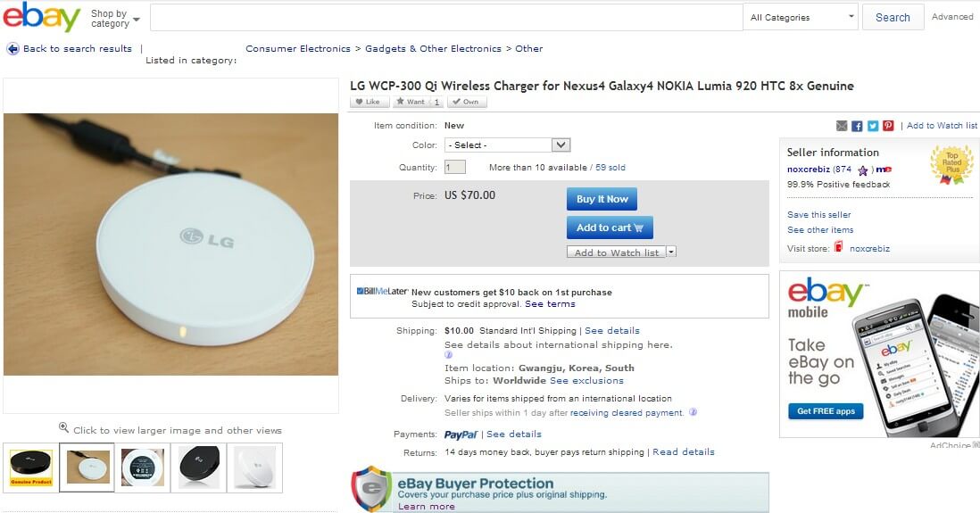Toggle the Like button
This screenshot has height=513, width=980.
pyautogui.click(x=369, y=102)
